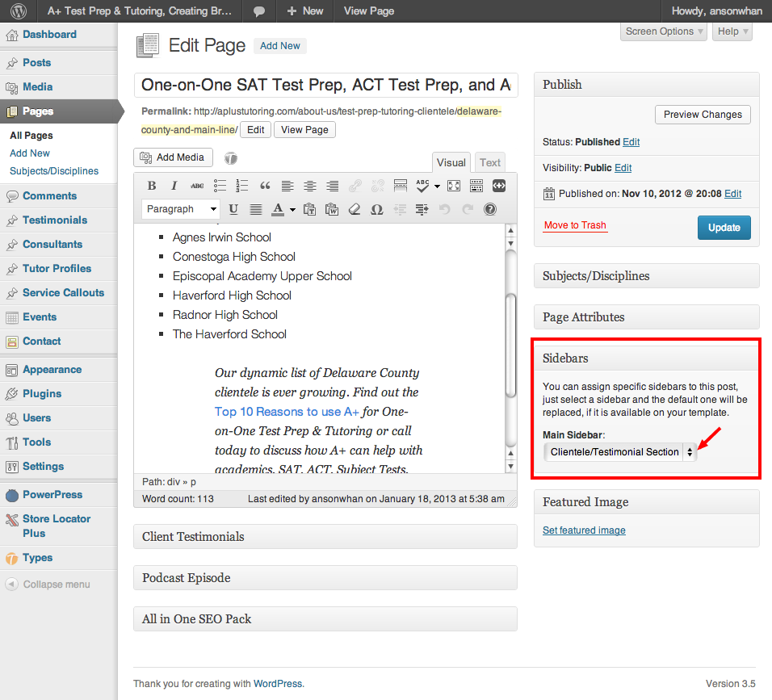The height and width of the screenshot is (700, 772).
Task: Indent the selected paragraph
Action: click(422, 209)
